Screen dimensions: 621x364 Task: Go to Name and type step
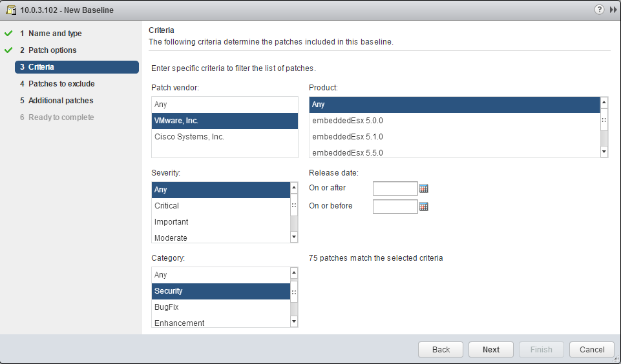pyautogui.click(x=55, y=34)
